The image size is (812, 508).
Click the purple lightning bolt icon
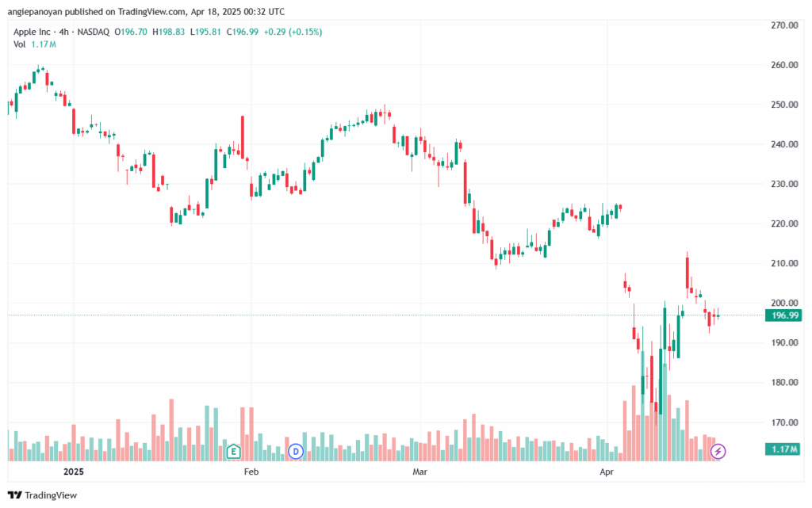click(x=718, y=451)
